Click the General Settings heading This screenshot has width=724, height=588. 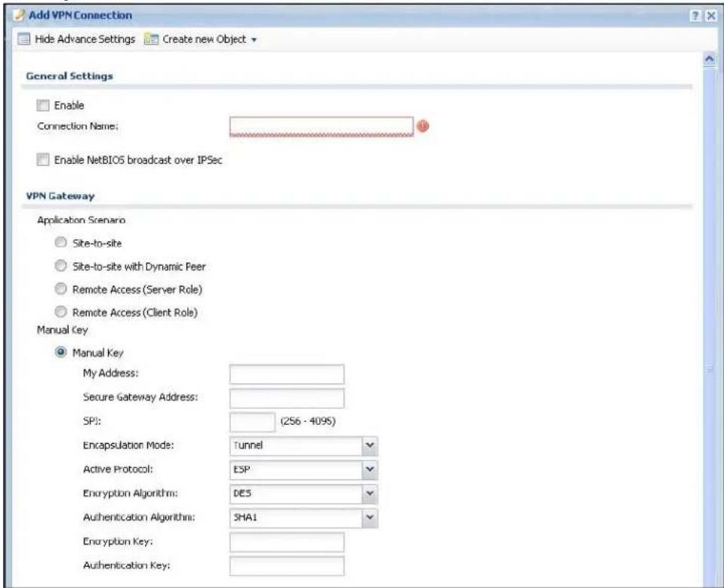69,76
